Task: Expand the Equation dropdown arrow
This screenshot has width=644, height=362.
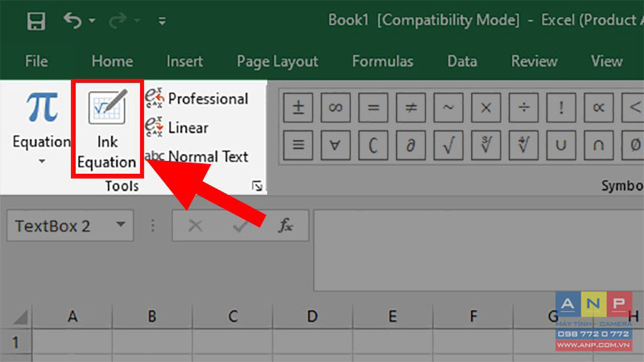Action: point(42,162)
